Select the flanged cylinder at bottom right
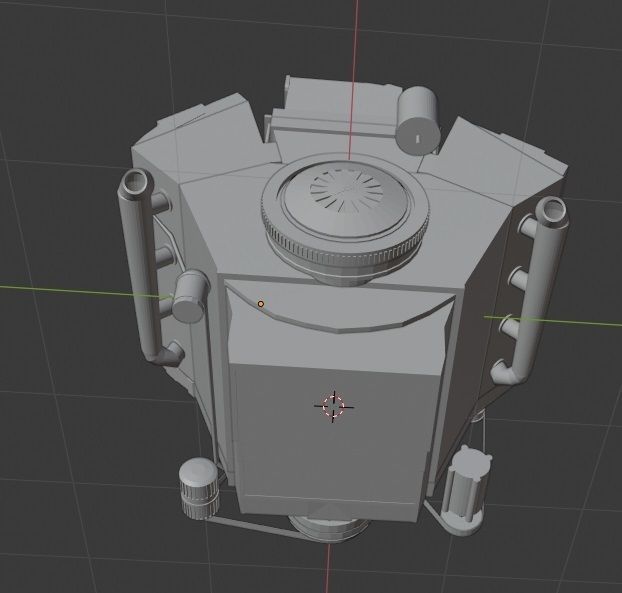The image size is (622, 593). coord(467,490)
